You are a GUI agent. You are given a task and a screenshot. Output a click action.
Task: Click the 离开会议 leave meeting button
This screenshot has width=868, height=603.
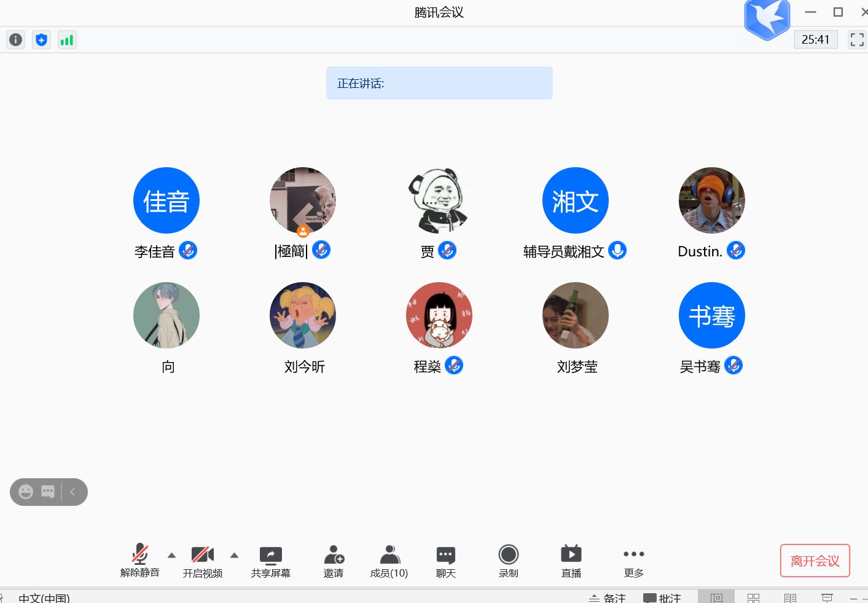pos(815,561)
